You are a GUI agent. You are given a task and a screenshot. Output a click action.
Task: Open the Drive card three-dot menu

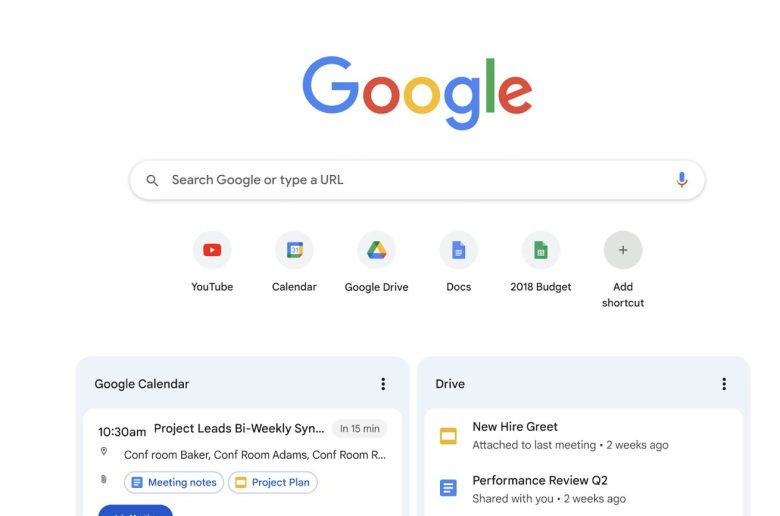tap(724, 384)
